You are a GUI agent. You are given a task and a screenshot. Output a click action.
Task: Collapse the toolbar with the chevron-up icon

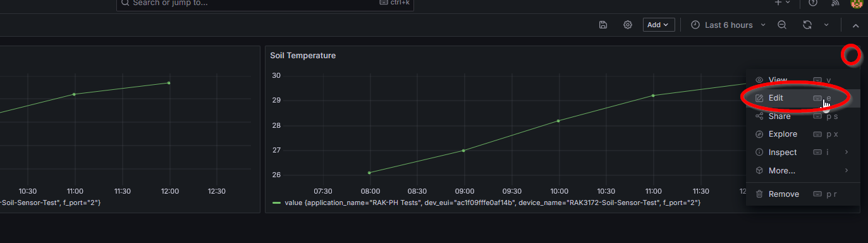pos(855,25)
